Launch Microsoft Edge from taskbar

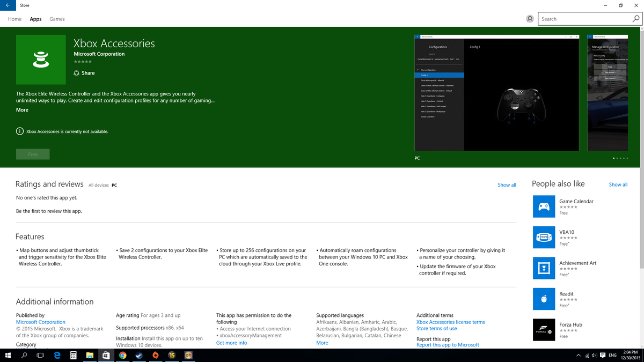57,355
